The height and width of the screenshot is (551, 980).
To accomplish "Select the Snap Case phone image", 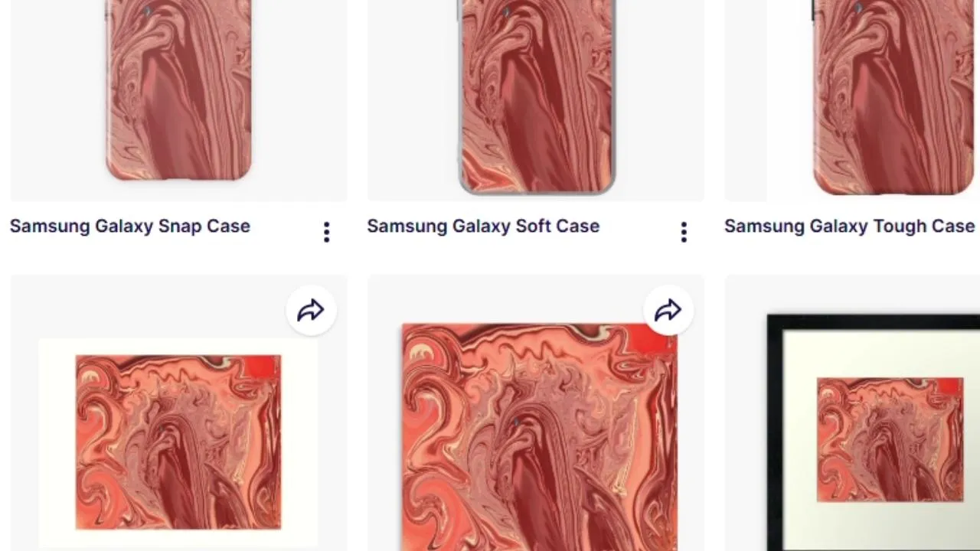I will point(178,90).
